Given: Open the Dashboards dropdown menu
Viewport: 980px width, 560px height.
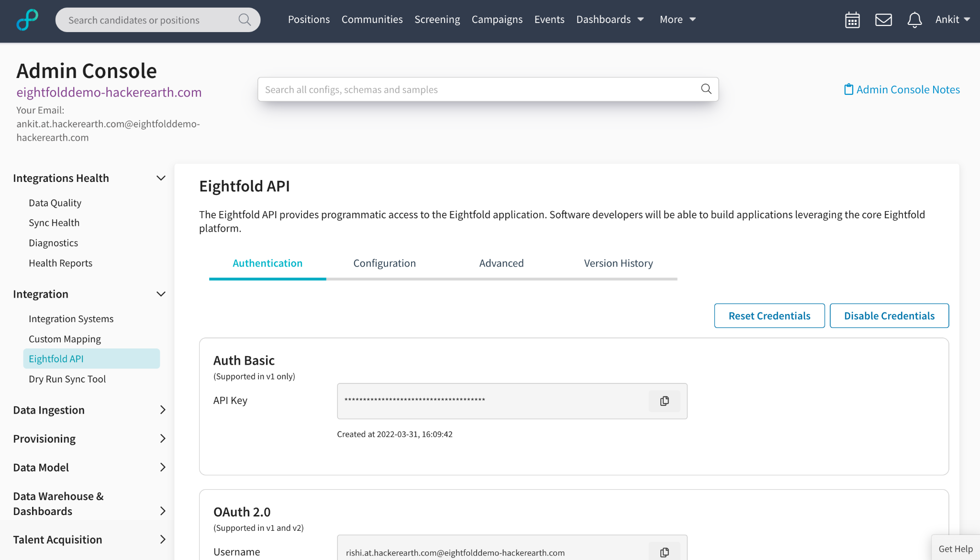Looking at the screenshot, I should point(610,20).
